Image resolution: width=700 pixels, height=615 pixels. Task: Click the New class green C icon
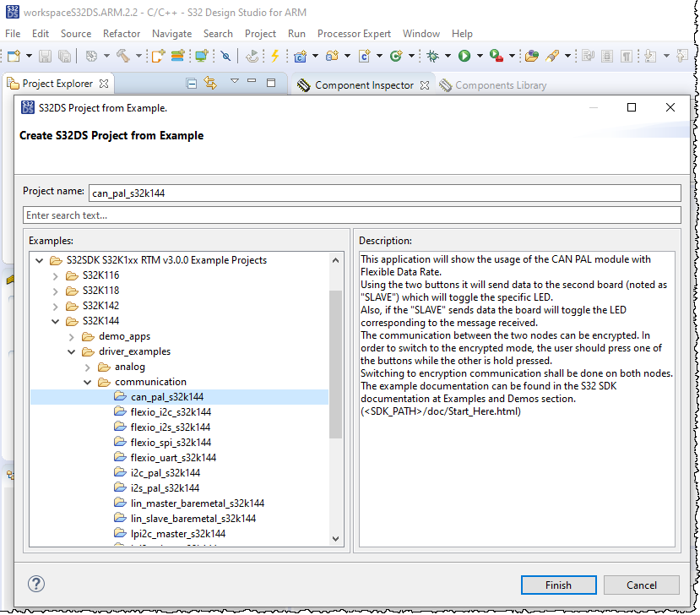pos(395,56)
